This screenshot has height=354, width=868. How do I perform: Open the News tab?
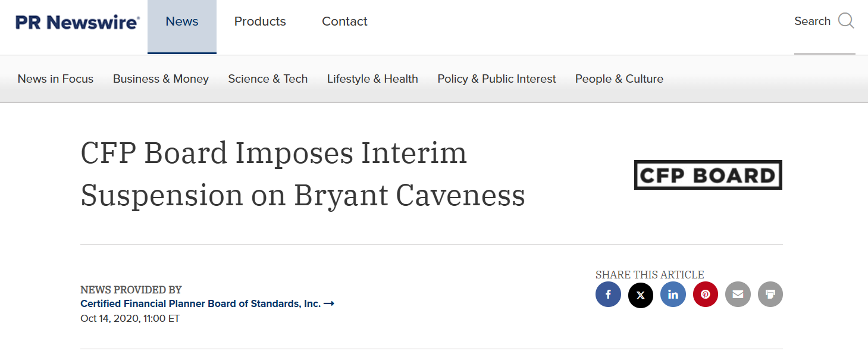[x=182, y=22]
